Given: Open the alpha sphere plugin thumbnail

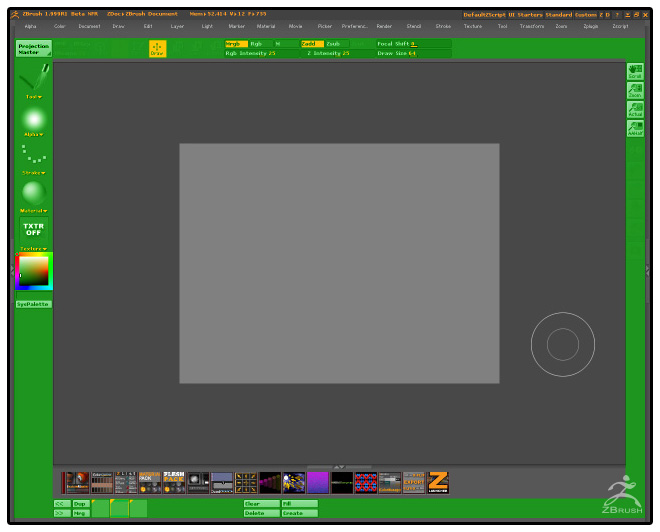Looking at the screenshot, I should tap(198, 482).
